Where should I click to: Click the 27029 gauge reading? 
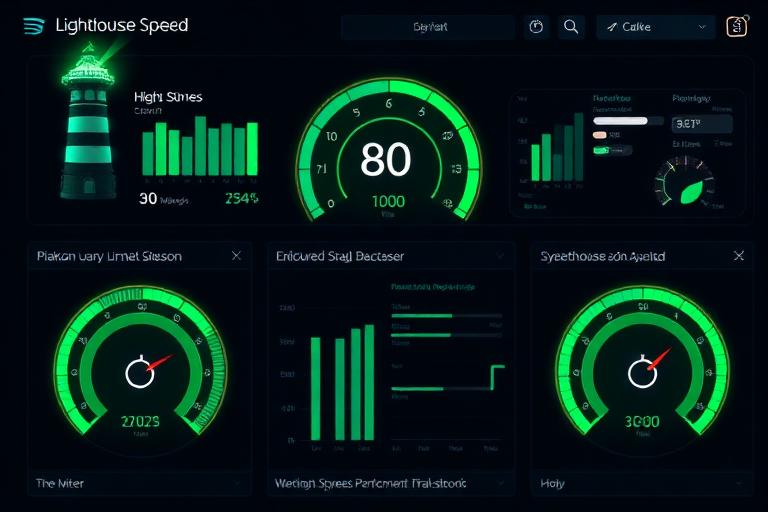[140, 421]
